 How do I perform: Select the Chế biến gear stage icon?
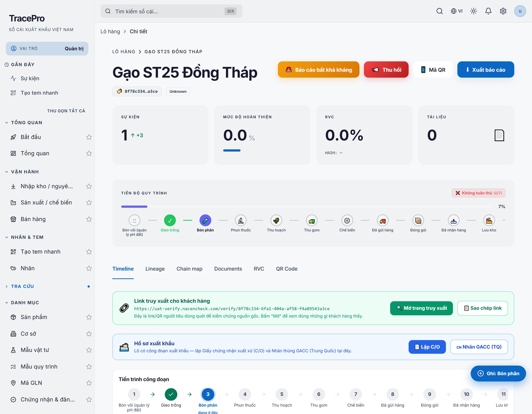[x=347, y=220]
